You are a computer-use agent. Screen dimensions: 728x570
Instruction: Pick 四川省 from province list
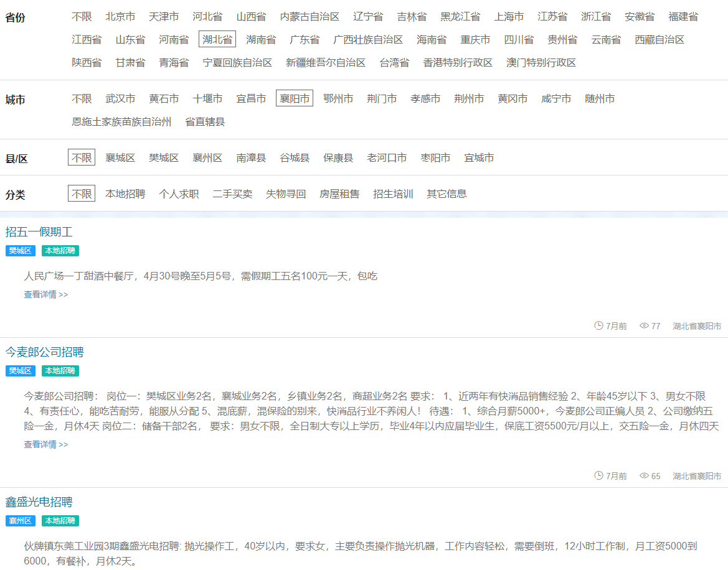(519, 40)
